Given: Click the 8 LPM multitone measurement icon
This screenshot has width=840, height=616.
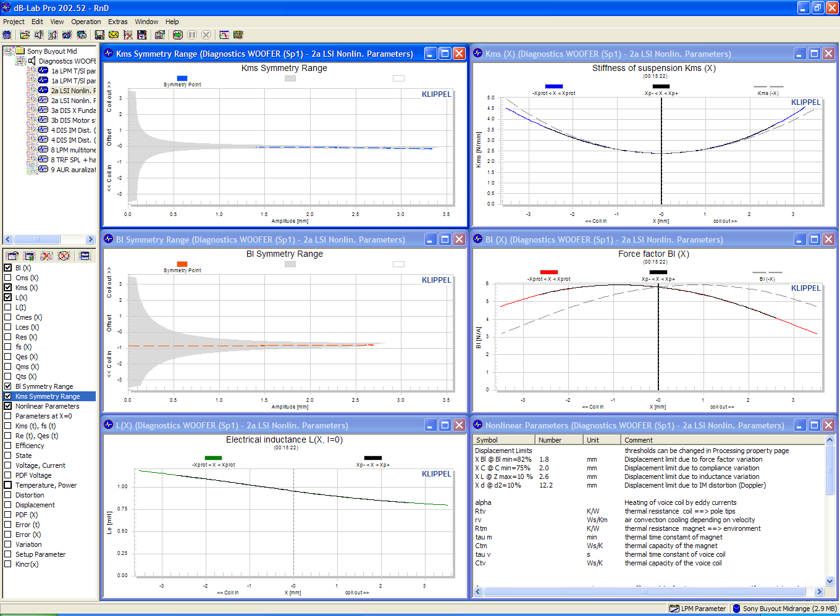Looking at the screenshot, I should 43,149.
